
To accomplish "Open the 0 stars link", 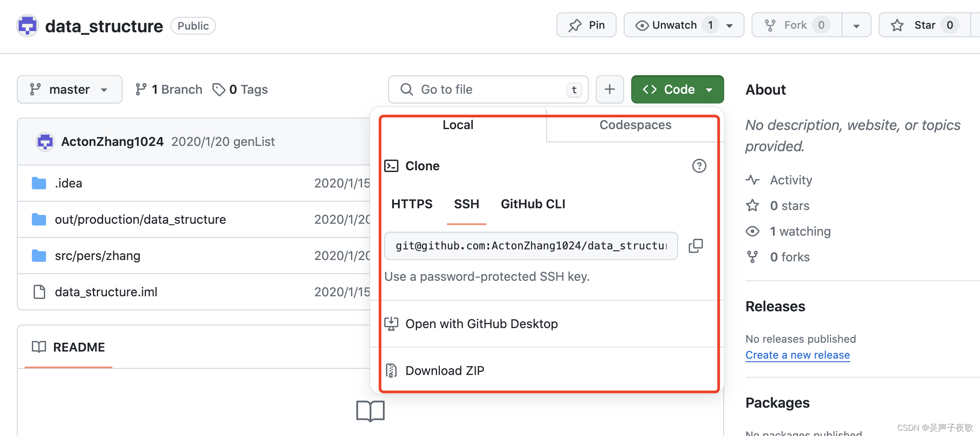I will [x=790, y=206].
